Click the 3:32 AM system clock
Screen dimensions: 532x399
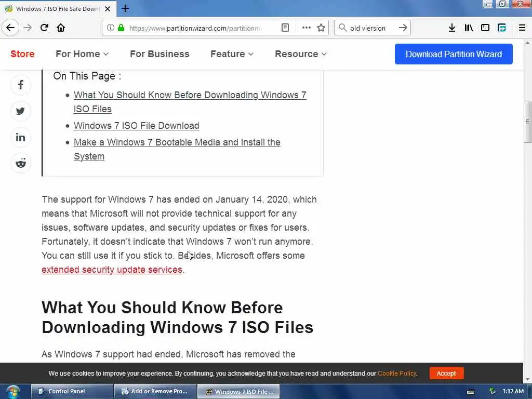(x=513, y=391)
